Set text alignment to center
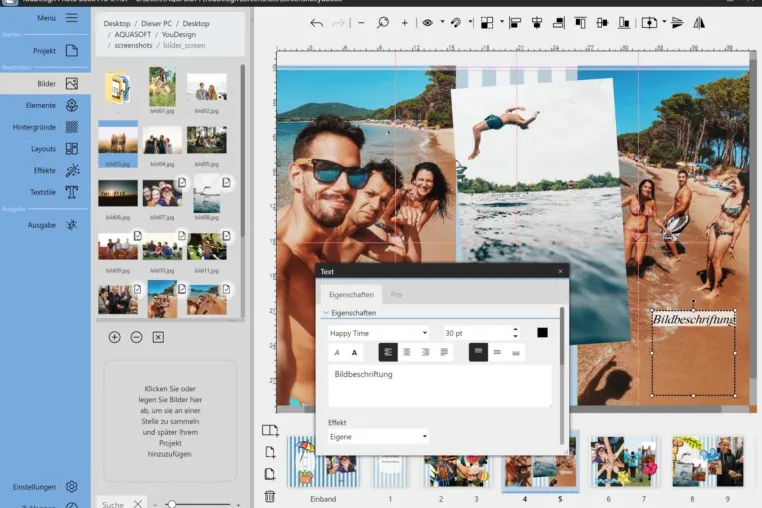 pos(407,352)
